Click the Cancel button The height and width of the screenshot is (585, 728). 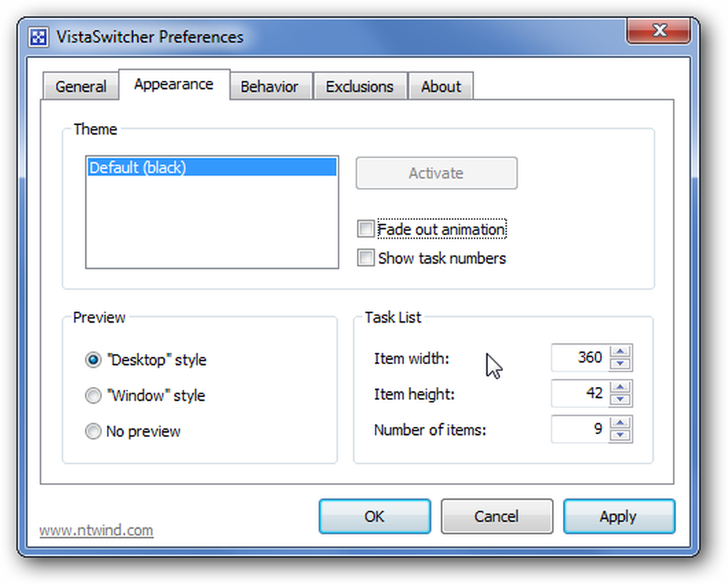coord(496,517)
